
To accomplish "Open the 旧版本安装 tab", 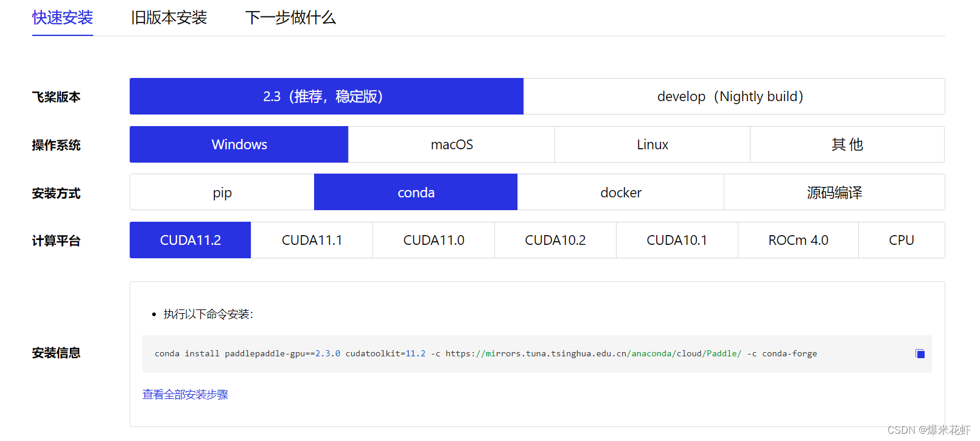I will [x=169, y=18].
